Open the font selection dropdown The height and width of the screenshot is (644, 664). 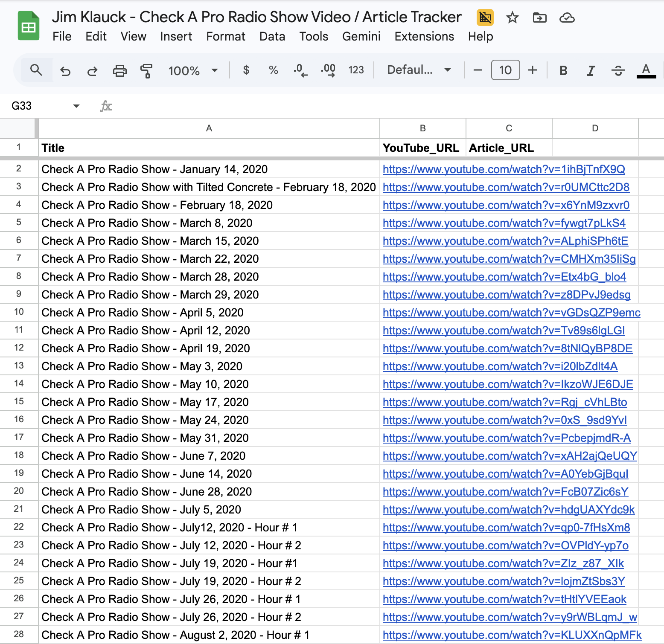click(417, 70)
